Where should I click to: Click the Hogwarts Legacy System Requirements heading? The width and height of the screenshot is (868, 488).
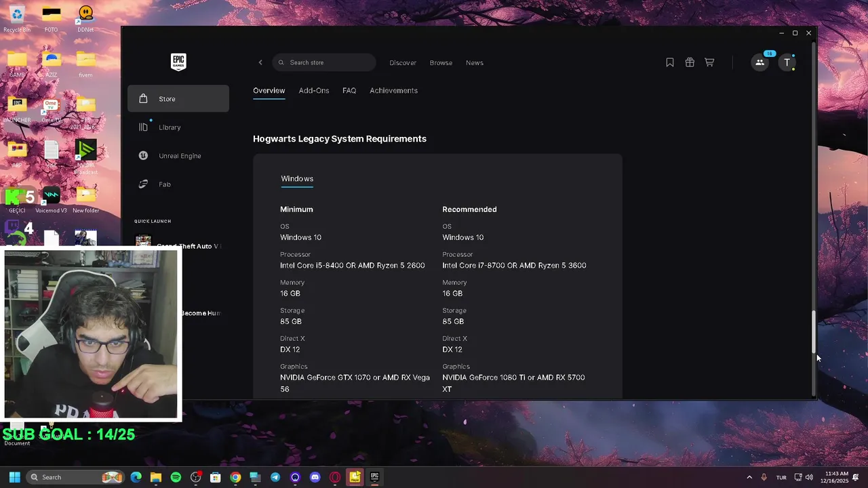point(340,139)
